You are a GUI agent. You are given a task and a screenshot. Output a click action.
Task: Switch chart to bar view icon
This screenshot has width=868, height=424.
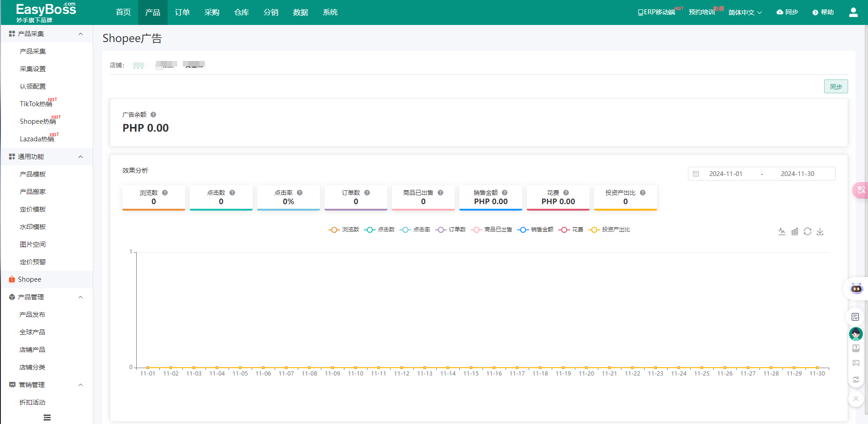[795, 231]
